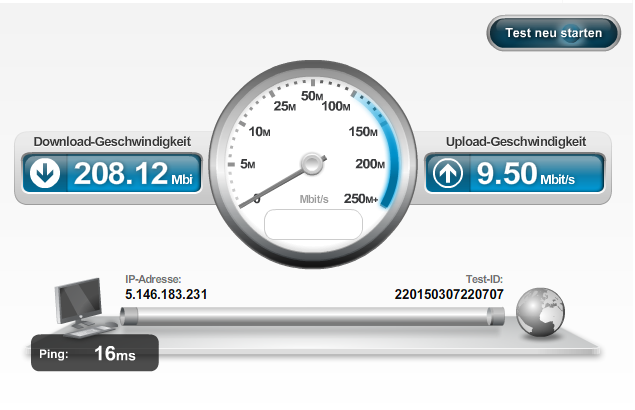Click the Download-Geschwindigkeit label
The height and width of the screenshot is (410, 635).
tap(112, 141)
